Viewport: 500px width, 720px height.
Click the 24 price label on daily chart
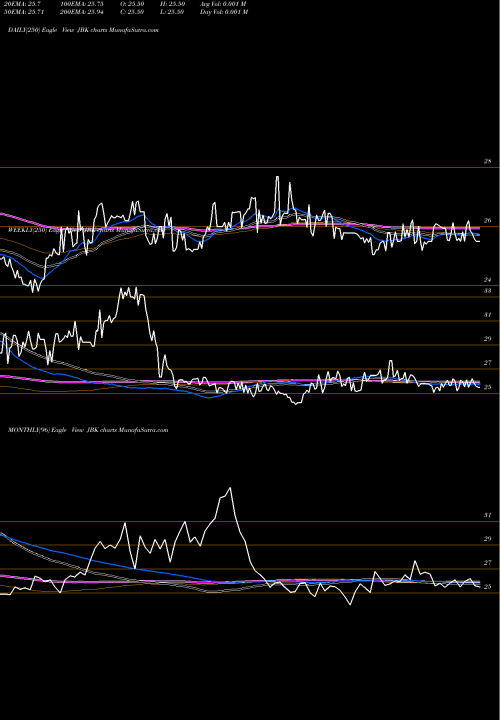(x=487, y=280)
